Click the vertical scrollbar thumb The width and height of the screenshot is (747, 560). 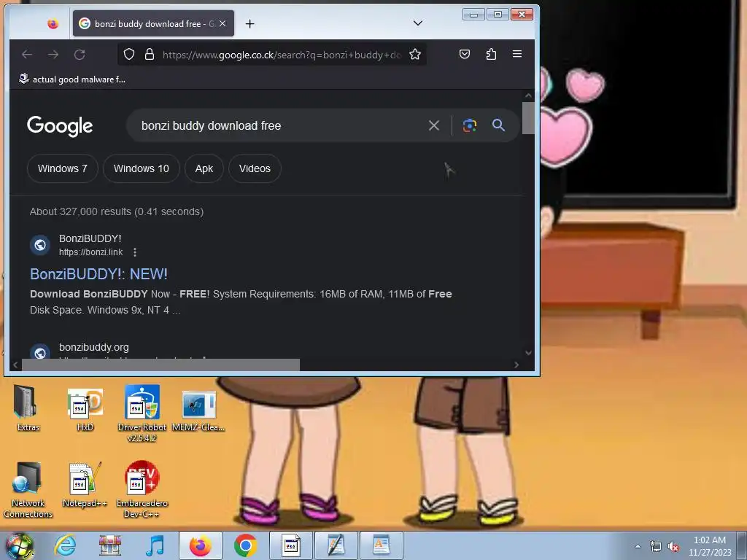pos(528,118)
